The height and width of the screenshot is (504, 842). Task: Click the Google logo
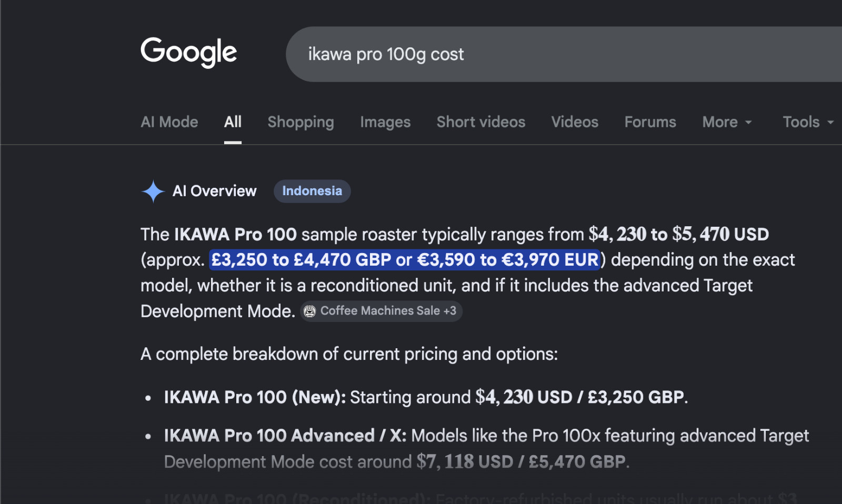tap(188, 52)
